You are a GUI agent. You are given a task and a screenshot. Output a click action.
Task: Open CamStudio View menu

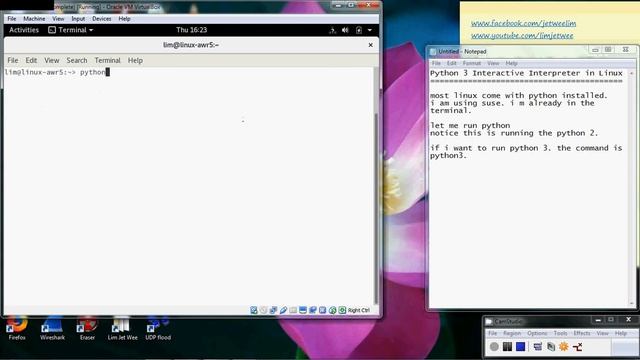click(x=602, y=333)
